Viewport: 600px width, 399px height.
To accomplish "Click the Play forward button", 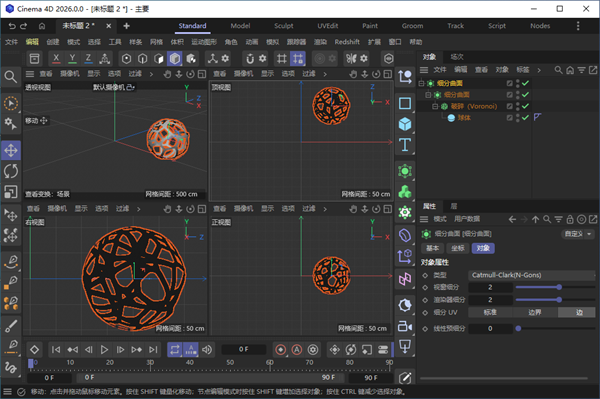I will pos(104,350).
